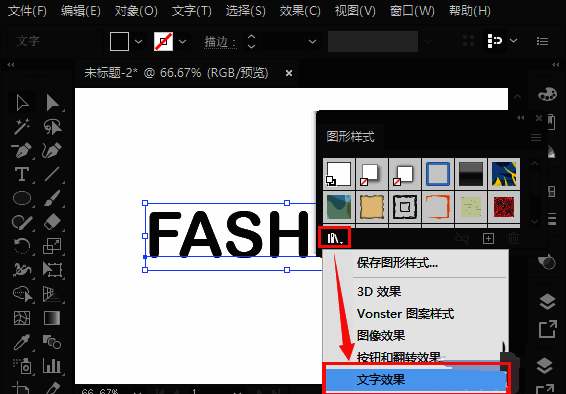The width and height of the screenshot is (566, 394).
Task: Apply the red-and-black pattern graphic style
Action: click(504, 207)
